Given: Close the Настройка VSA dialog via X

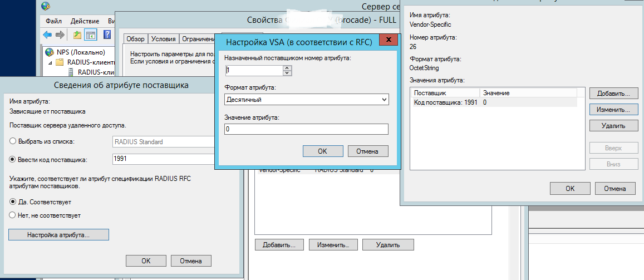Looking at the screenshot, I should (x=388, y=40).
